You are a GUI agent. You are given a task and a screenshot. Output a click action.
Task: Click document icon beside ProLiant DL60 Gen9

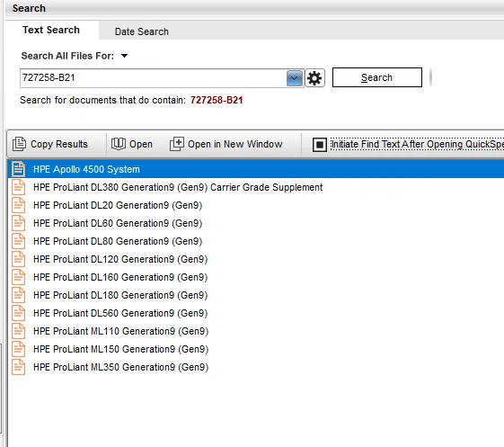coord(18,223)
